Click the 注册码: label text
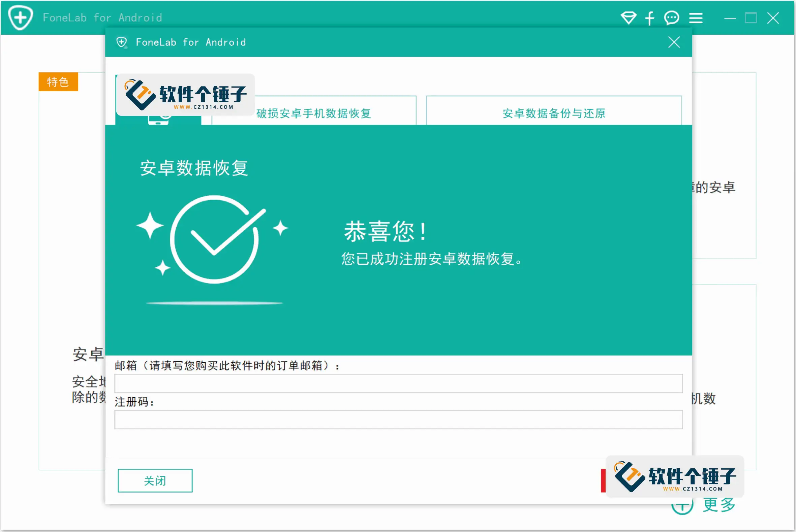Viewport: 796px width, 532px height. click(134, 402)
